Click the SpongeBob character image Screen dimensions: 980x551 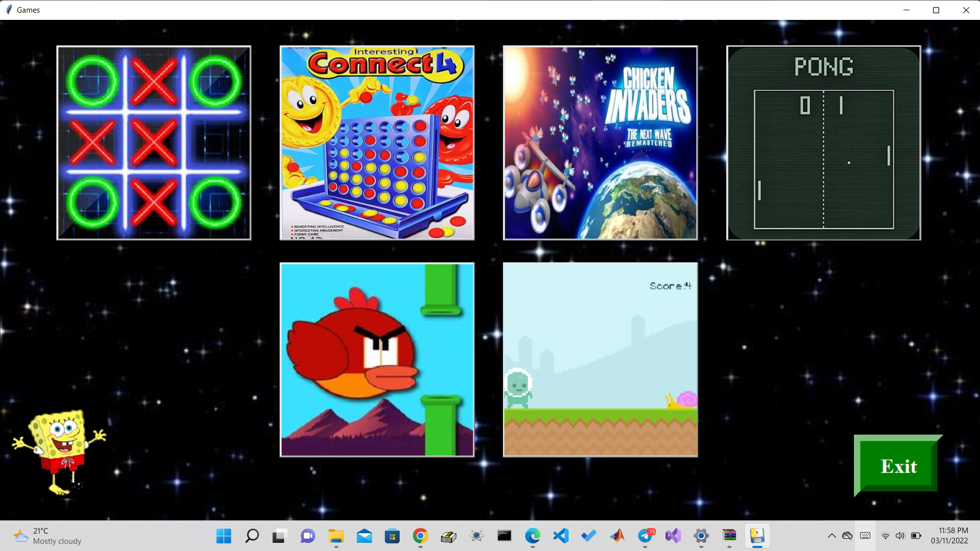pyautogui.click(x=60, y=452)
